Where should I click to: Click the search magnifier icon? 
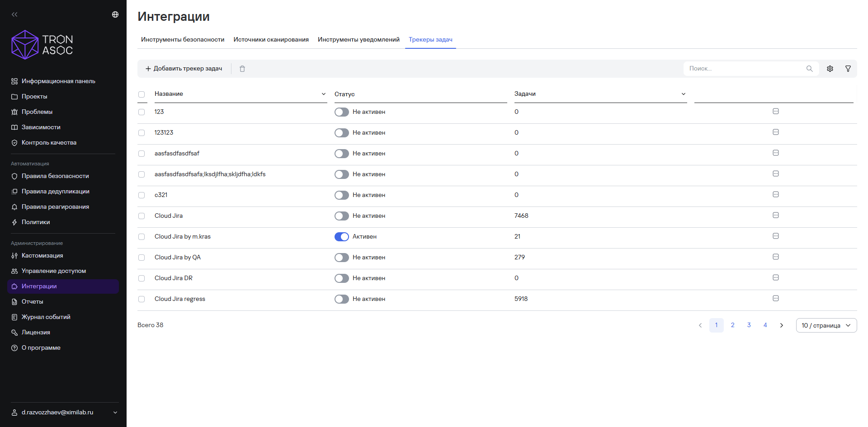point(809,69)
